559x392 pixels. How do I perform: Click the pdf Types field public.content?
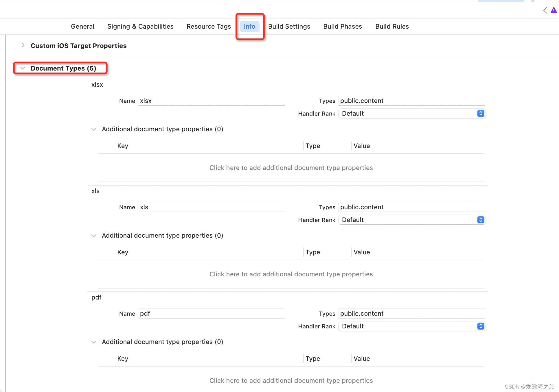(x=411, y=313)
